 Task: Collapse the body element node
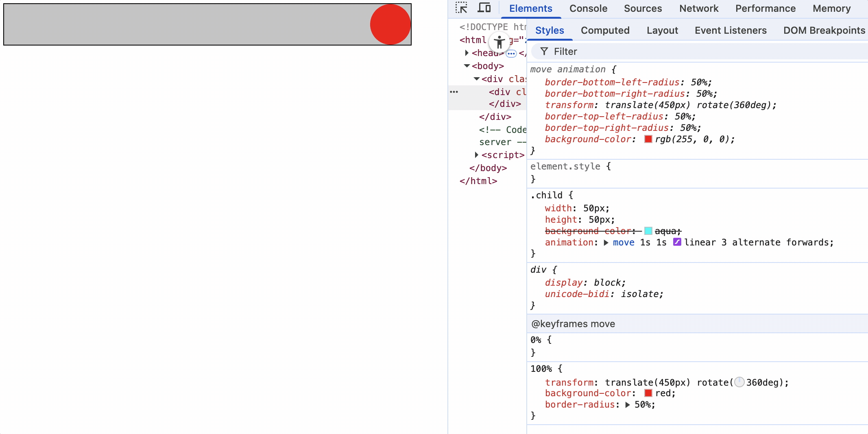(x=467, y=66)
